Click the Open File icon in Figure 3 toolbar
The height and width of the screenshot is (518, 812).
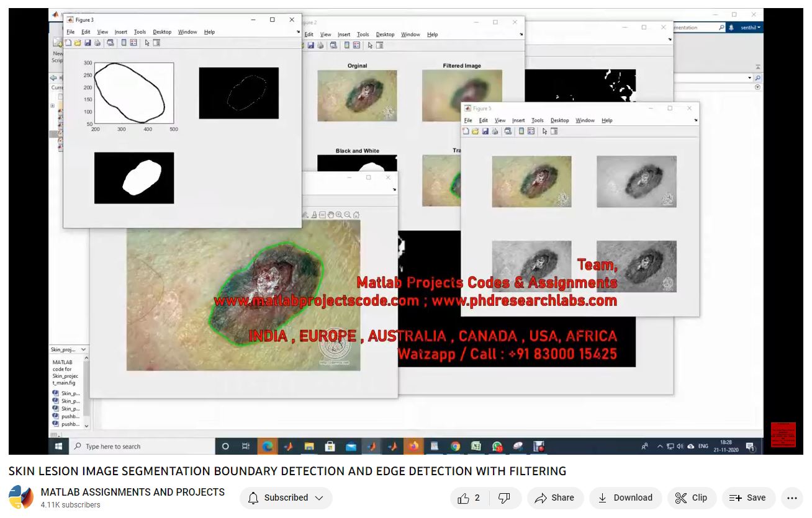click(x=78, y=43)
